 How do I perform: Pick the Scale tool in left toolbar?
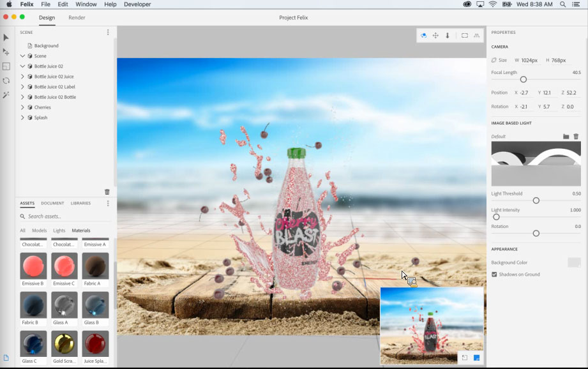6,66
